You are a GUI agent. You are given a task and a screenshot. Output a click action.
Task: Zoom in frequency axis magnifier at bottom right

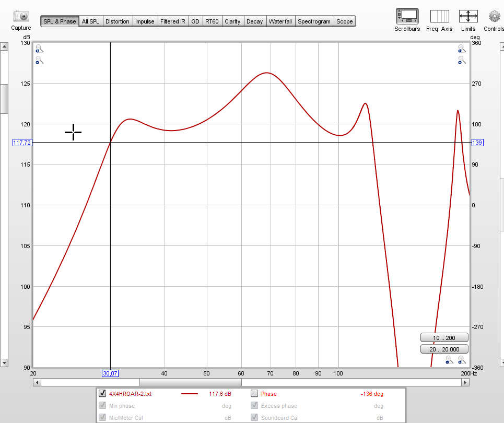pos(462,360)
